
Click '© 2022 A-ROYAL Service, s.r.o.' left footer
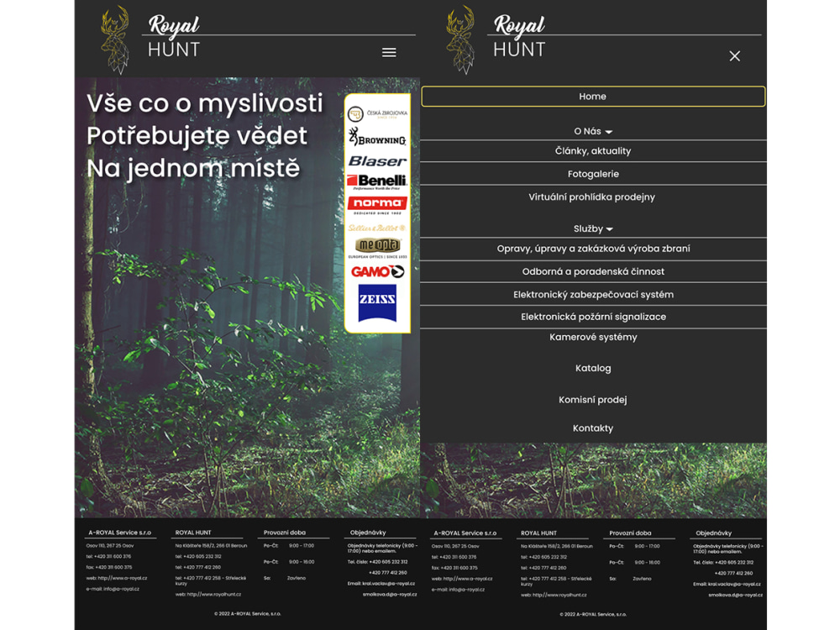coord(247,614)
